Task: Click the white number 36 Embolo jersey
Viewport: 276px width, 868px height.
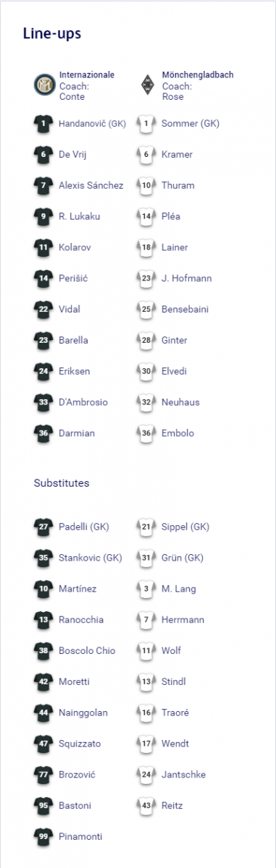Action: point(147,433)
